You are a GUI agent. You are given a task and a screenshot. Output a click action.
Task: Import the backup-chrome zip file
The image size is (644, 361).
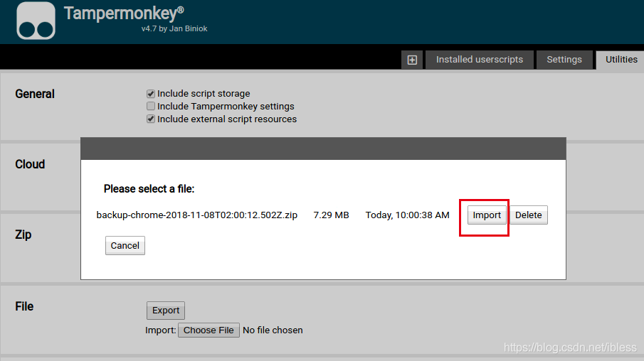(x=487, y=215)
